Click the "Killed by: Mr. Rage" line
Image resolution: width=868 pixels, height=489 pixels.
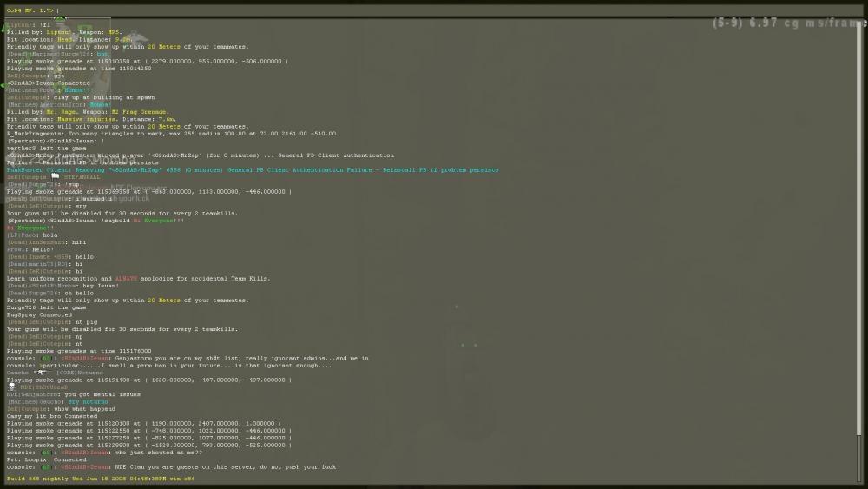[88, 112]
